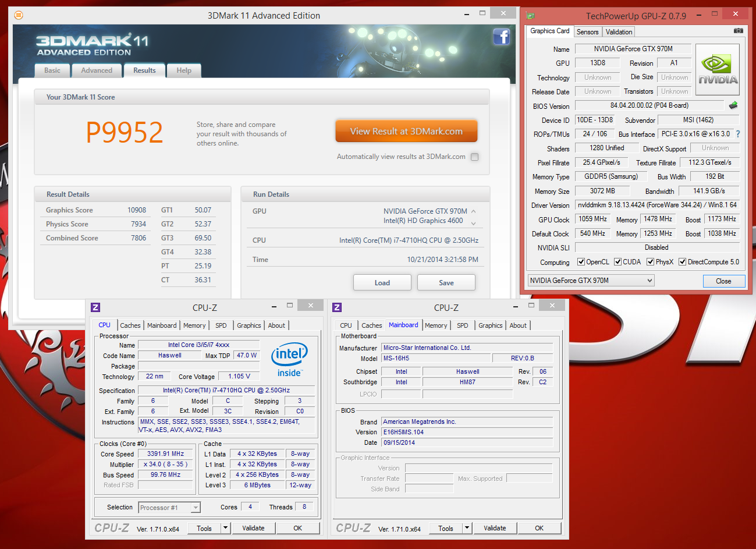Click the Core Speed value 3391.91 MHz
756x549 pixels.
click(165, 454)
